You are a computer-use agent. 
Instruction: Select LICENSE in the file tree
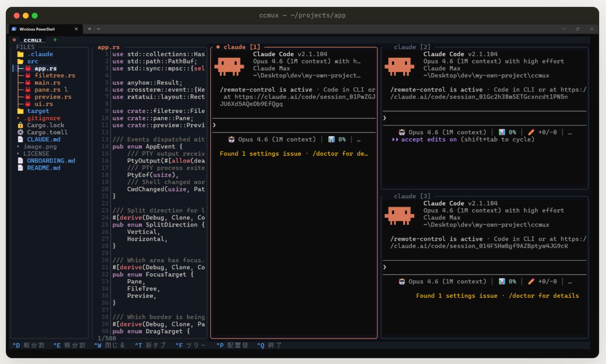pos(36,154)
